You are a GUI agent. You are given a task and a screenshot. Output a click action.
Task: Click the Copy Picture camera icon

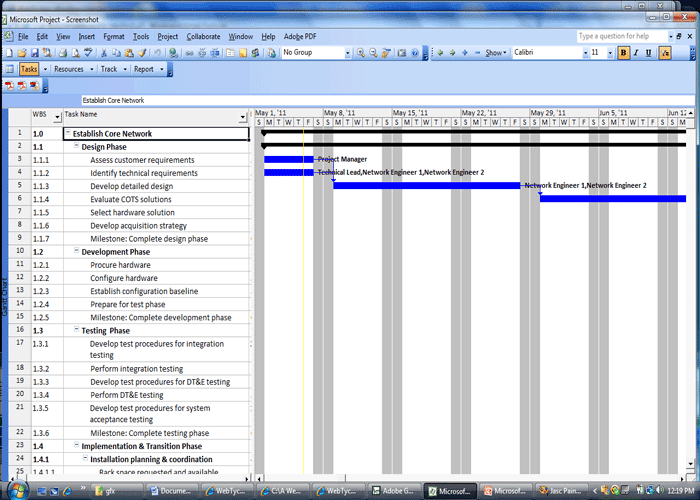tap(402, 53)
